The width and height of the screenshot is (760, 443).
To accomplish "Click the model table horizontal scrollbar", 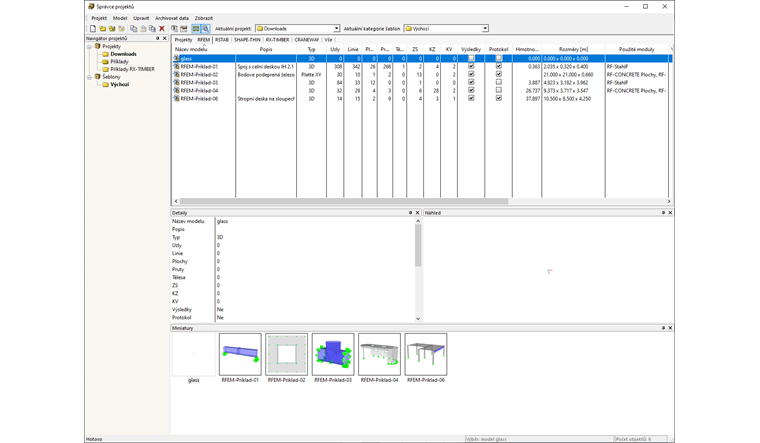I will (344, 201).
